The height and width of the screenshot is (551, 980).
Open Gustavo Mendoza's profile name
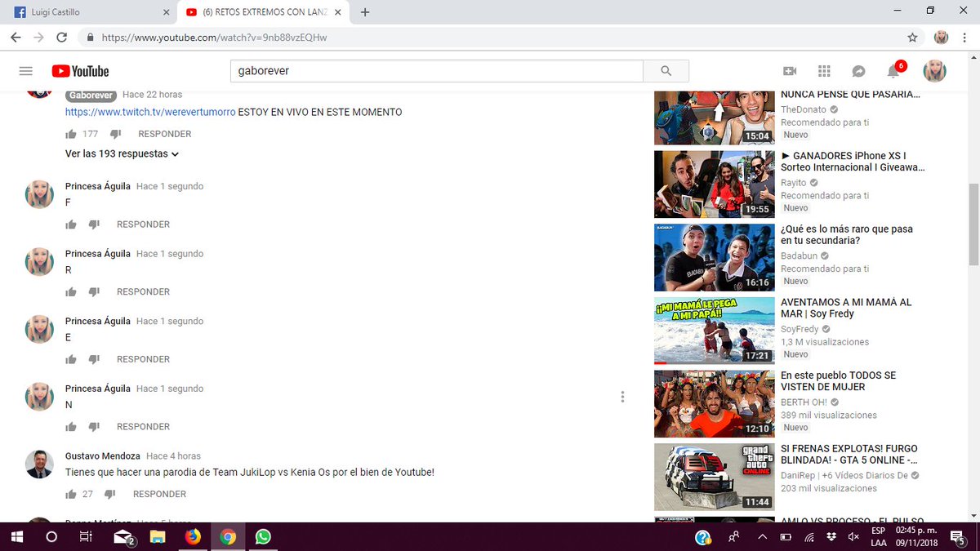(103, 456)
